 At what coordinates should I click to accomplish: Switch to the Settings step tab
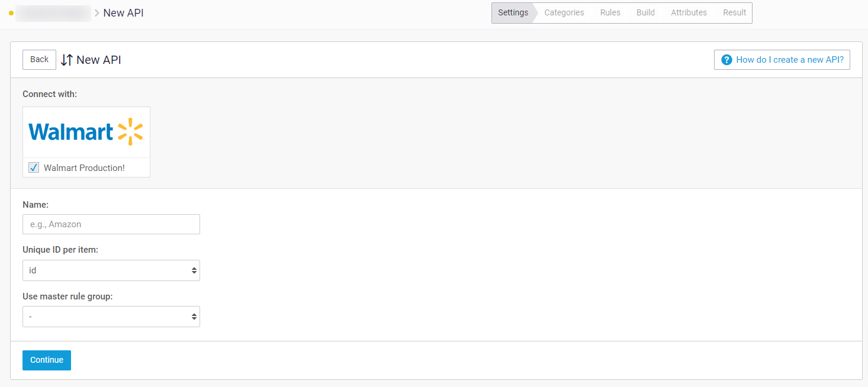click(513, 12)
